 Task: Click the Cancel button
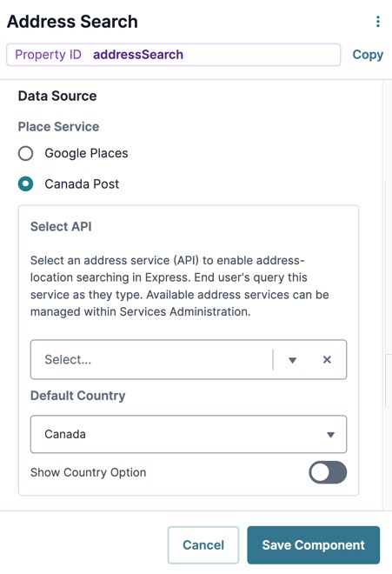[x=203, y=545]
